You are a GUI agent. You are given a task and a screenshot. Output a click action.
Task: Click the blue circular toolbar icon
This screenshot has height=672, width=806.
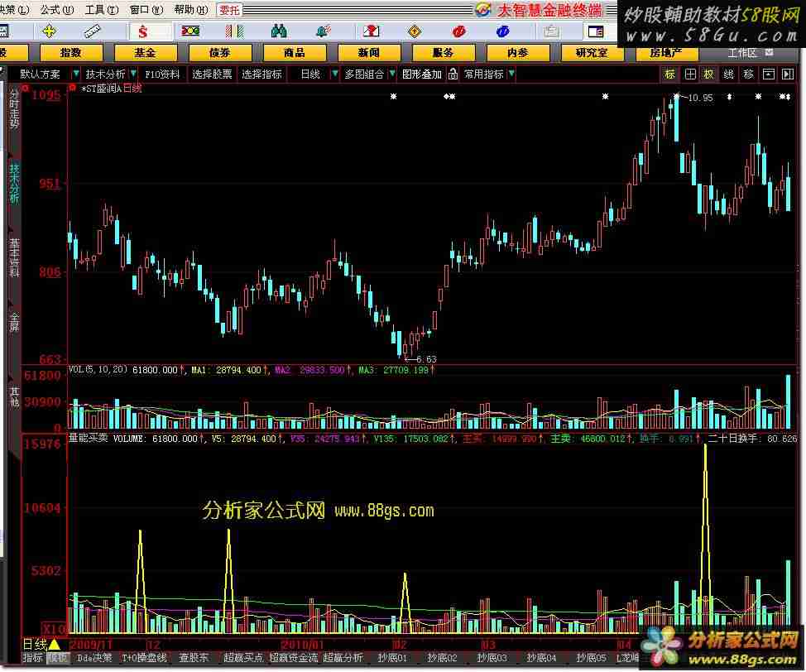coord(503,31)
